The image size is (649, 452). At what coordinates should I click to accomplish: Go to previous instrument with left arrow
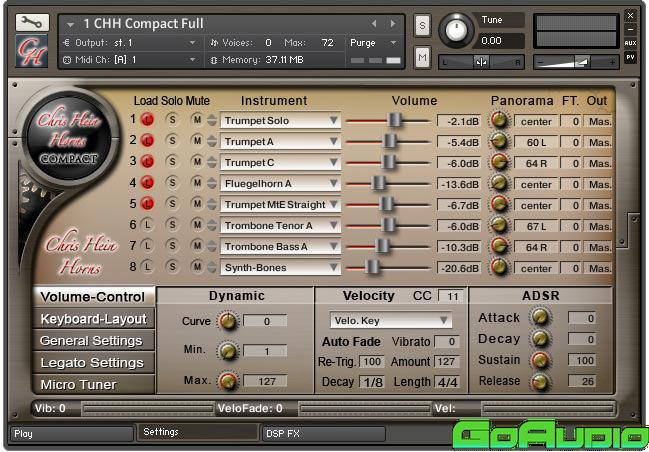[x=374, y=24]
